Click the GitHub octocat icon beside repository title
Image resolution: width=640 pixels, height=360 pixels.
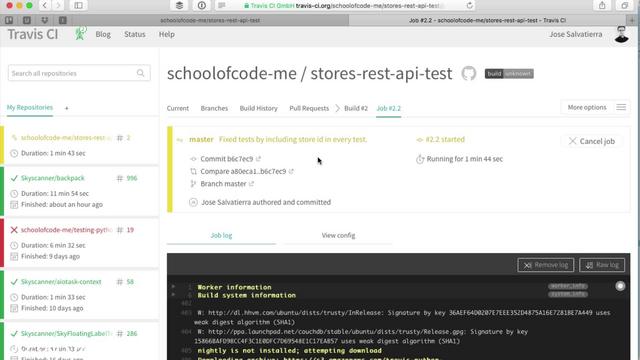click(x=469, y=73)
